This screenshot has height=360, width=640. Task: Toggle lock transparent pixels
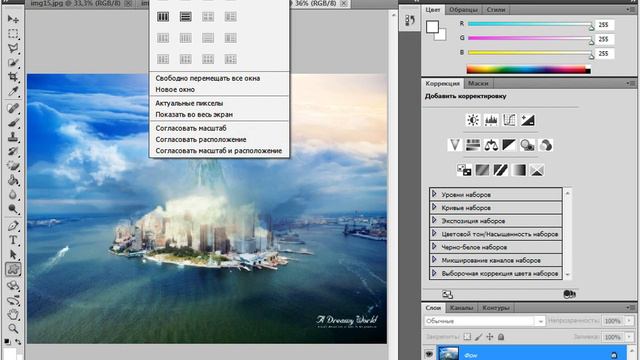pos(467,337)
